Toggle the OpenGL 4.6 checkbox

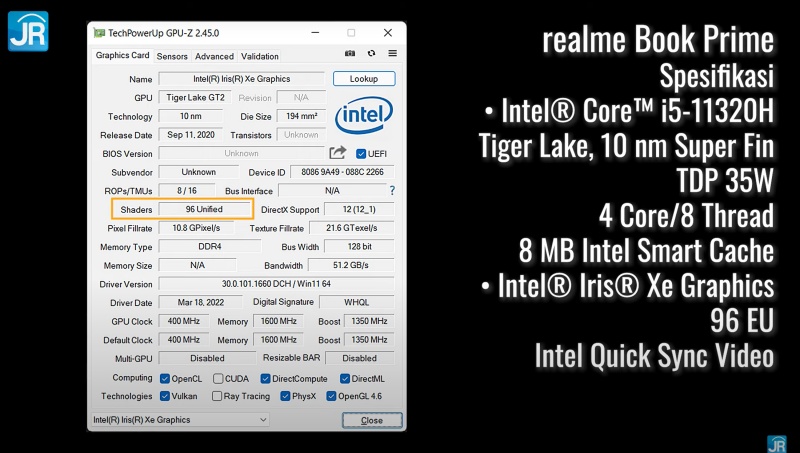(x=331, y=396)
